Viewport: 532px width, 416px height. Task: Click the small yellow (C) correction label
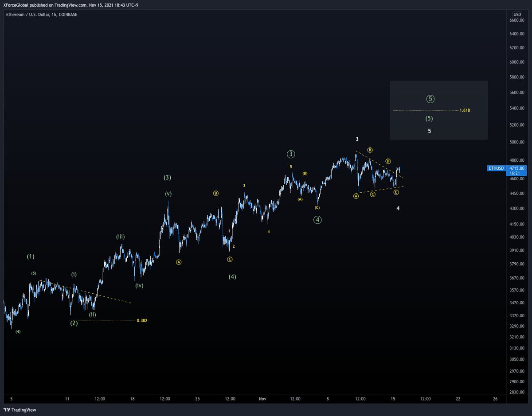coord(317,207)
